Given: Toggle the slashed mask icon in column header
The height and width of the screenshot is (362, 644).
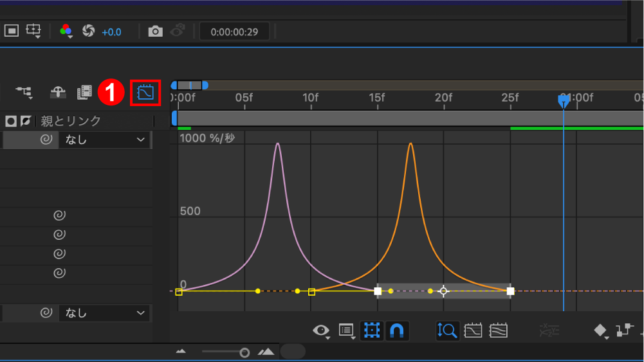Looking at the screenshot, I should pos(26,121).
